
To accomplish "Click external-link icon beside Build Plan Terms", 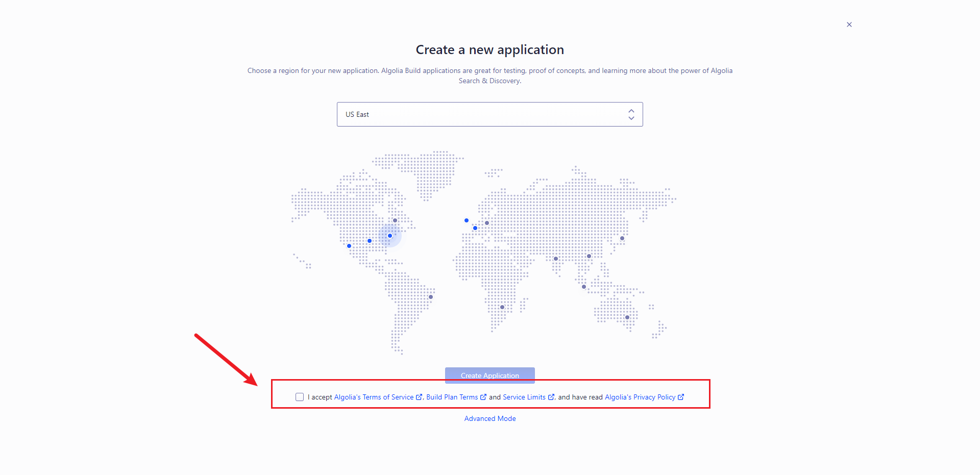I will coord(483,397).
